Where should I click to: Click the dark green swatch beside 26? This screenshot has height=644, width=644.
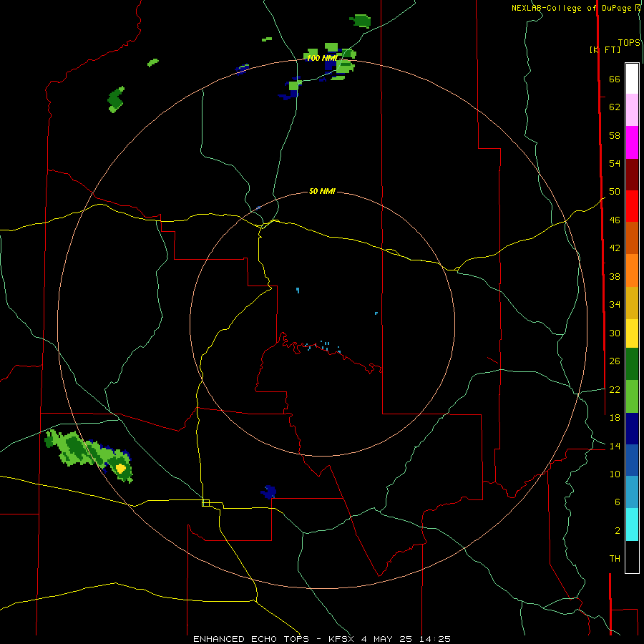click(632, 364)
